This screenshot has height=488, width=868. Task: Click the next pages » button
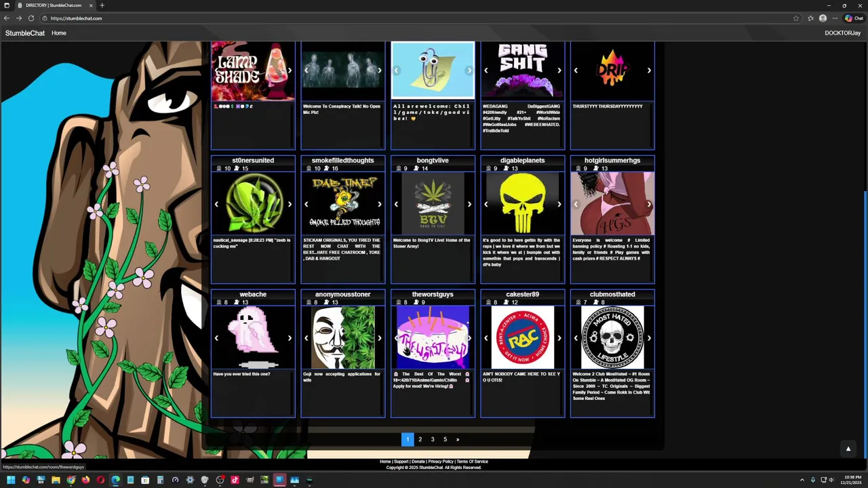point(458,439)
